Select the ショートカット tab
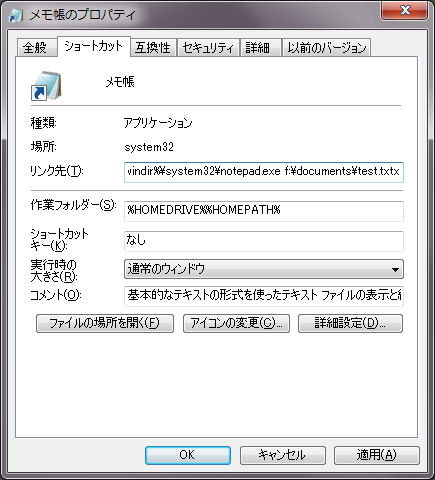The width and height of the screenshot is (435, 480). tap(94, 46)
